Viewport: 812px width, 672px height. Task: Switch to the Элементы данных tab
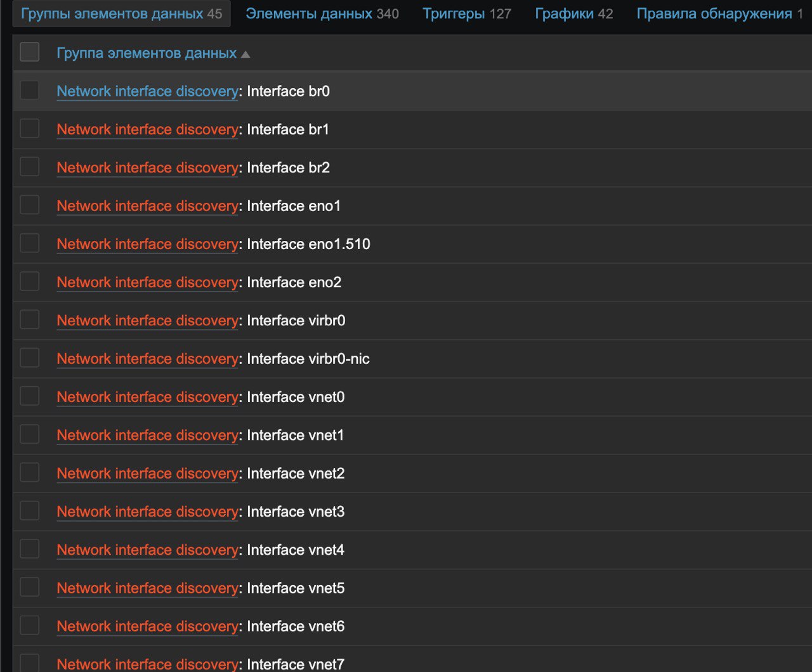pyautogui.click(x=322, y=13)
